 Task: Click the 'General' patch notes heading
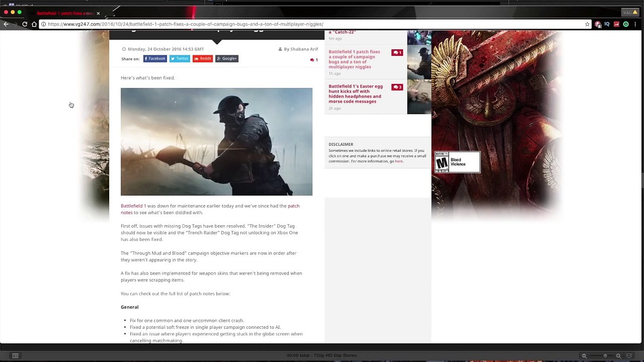(x=129, y=307)
